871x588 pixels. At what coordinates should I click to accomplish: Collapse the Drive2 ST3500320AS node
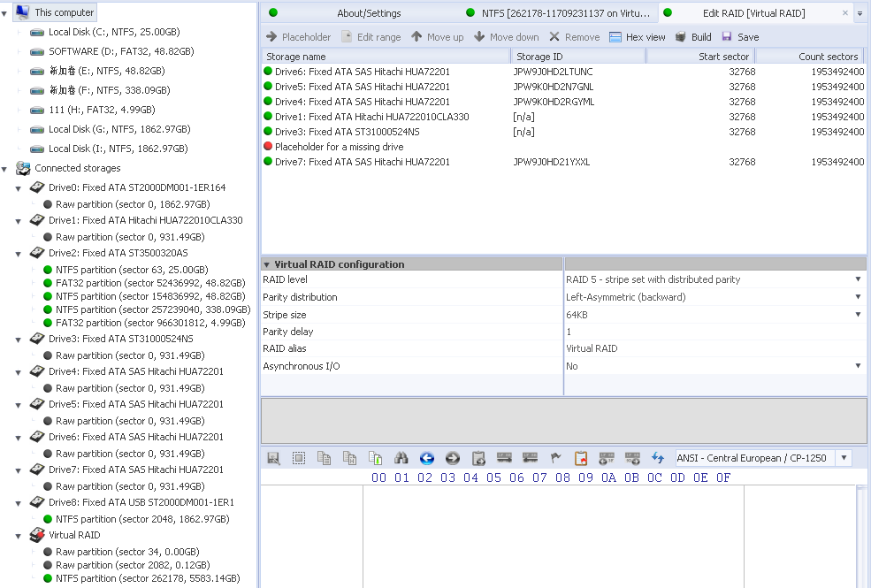(x=19, y=255)
